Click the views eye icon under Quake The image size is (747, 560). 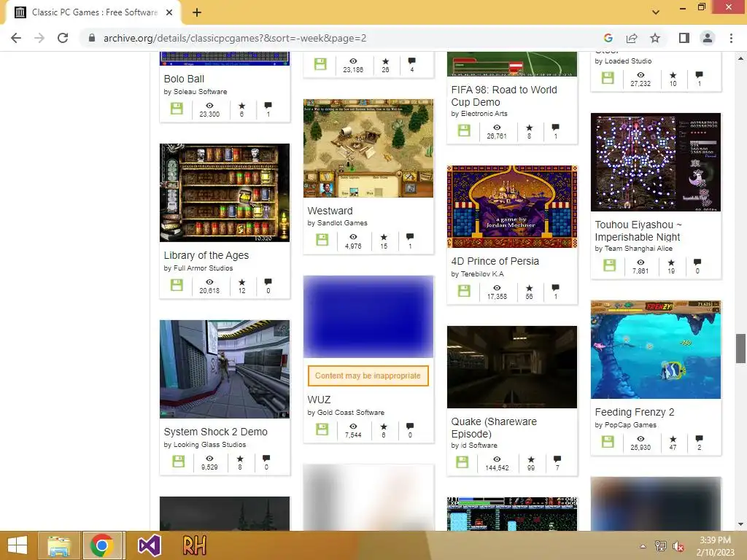(497, 459)
